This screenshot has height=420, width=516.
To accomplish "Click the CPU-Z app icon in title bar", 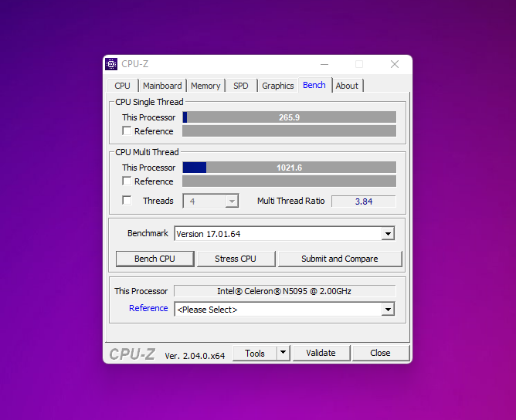I will (112, 64).
